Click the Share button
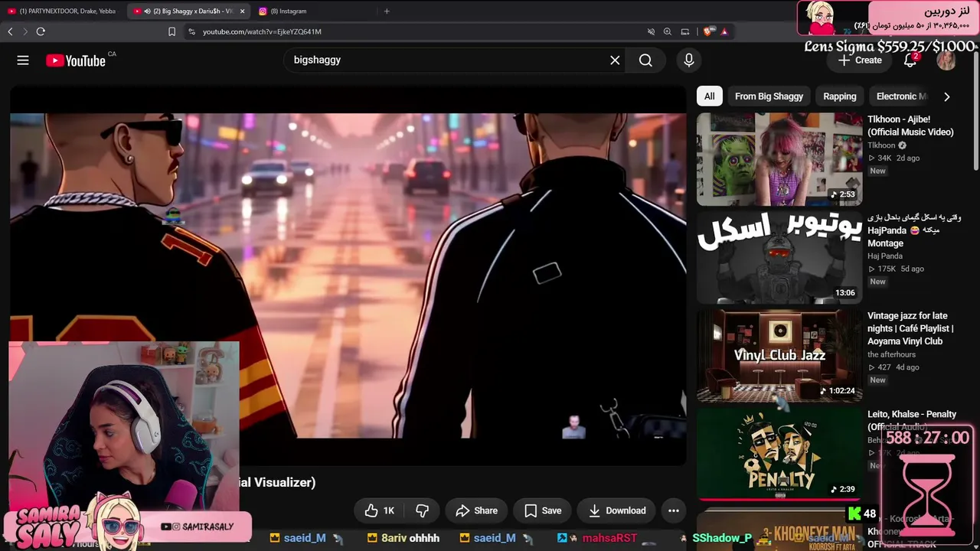The height and width of the screenshot is (551, 980). (x=476, y=510)
